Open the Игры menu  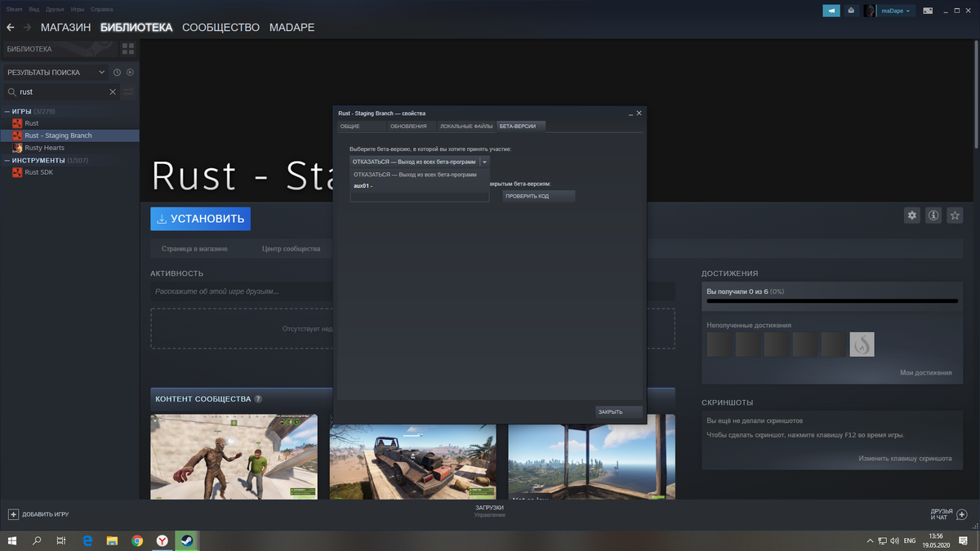pyautogui.click(x=78, y=9)
